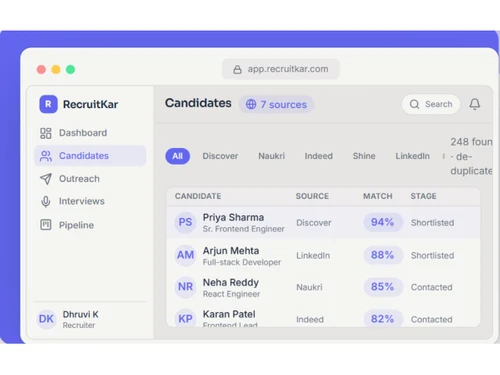Open Pipeline section
The height and width of the screenshot is (375, 500).
[x=90, y=225]
